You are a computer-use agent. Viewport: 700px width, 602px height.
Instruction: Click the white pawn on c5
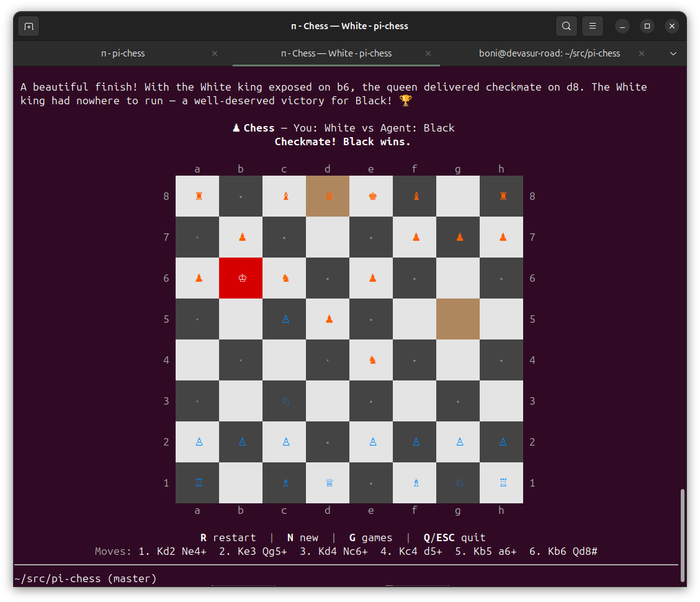point(284,319)
